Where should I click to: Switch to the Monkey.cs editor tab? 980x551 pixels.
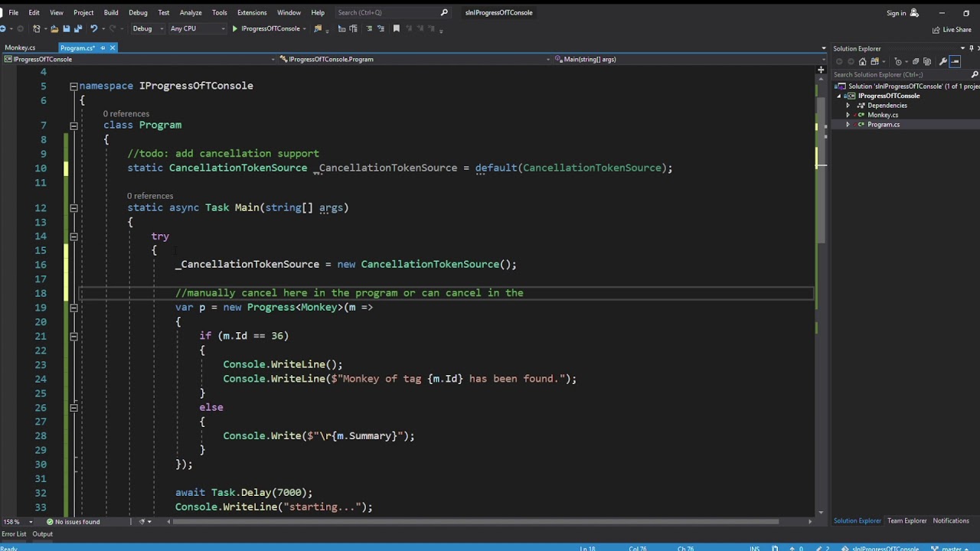pos(20,47)
